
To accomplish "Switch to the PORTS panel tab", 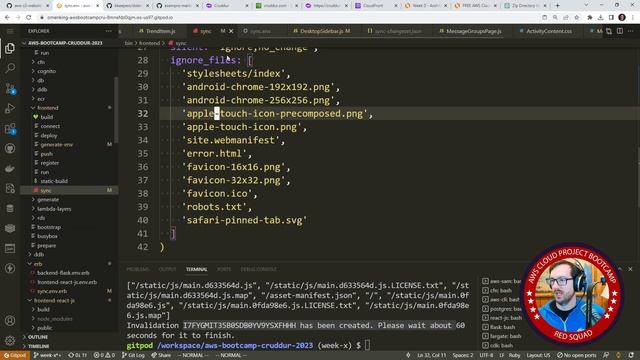I will 224,269.
